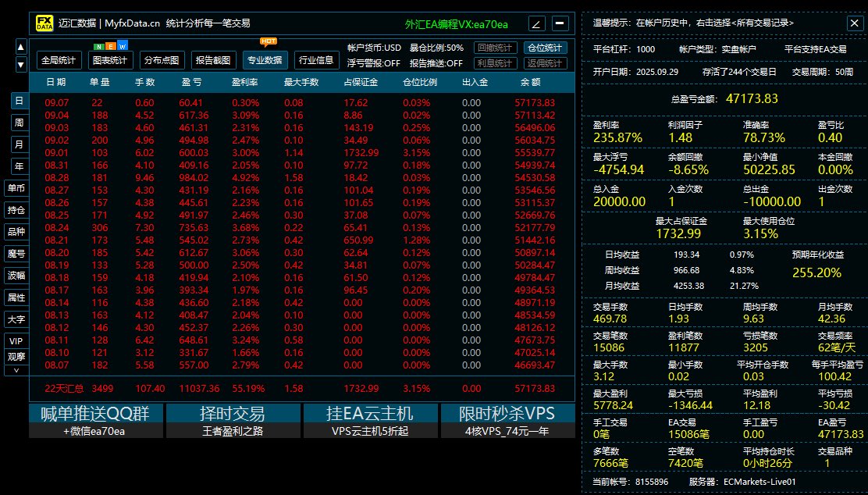Toggle 报告推送 OFF setting
868x495 pixels.
[436, 63]
